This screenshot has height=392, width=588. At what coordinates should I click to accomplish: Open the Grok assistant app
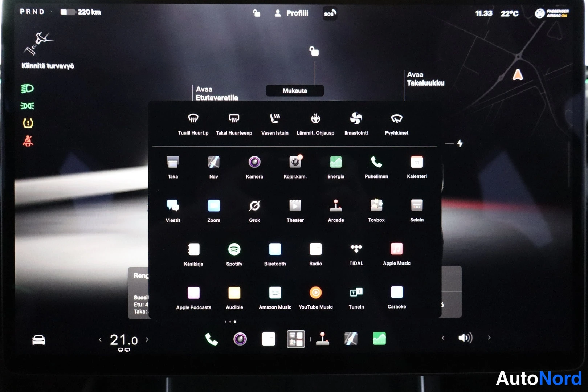254,210
